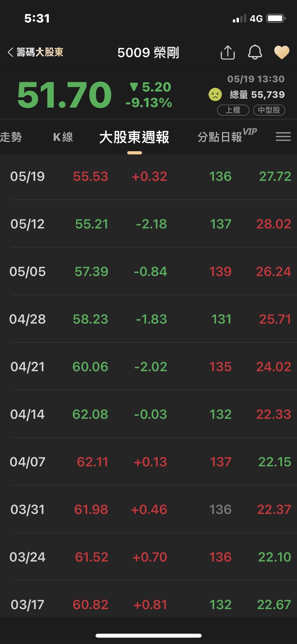This screenshot has width=297, height=644.
Task: Open the hamburger menu icon
Action: coord(283,137)
